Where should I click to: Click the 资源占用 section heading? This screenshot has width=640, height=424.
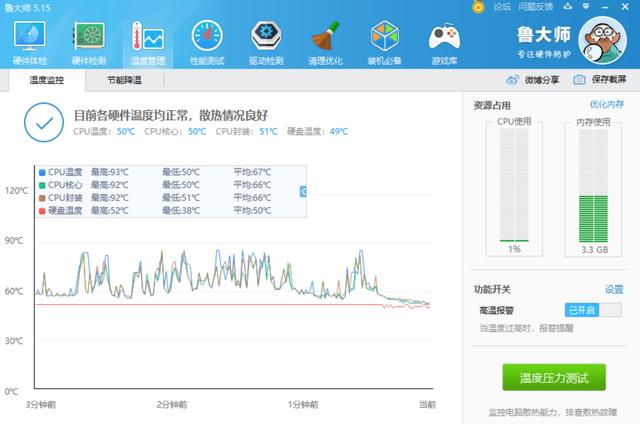pyautogui.click(x=492, y=105)
